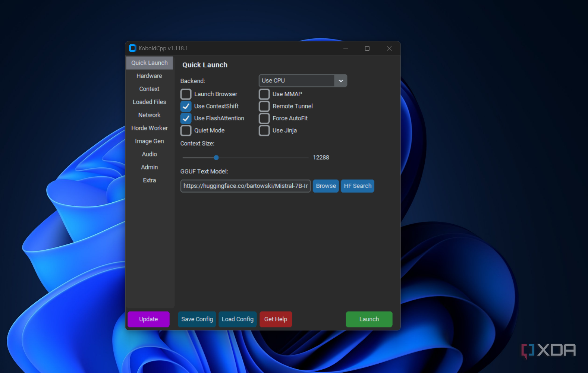Click the GGUF Text Model path field
The width and height of the screenshot is (588, 373).
[246, 186]
